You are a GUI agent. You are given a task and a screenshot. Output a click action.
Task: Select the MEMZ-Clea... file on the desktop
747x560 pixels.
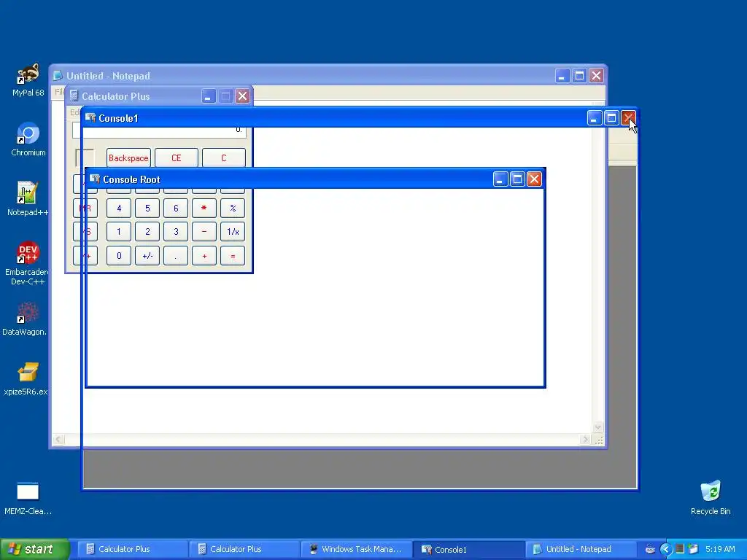click(28, 499)
